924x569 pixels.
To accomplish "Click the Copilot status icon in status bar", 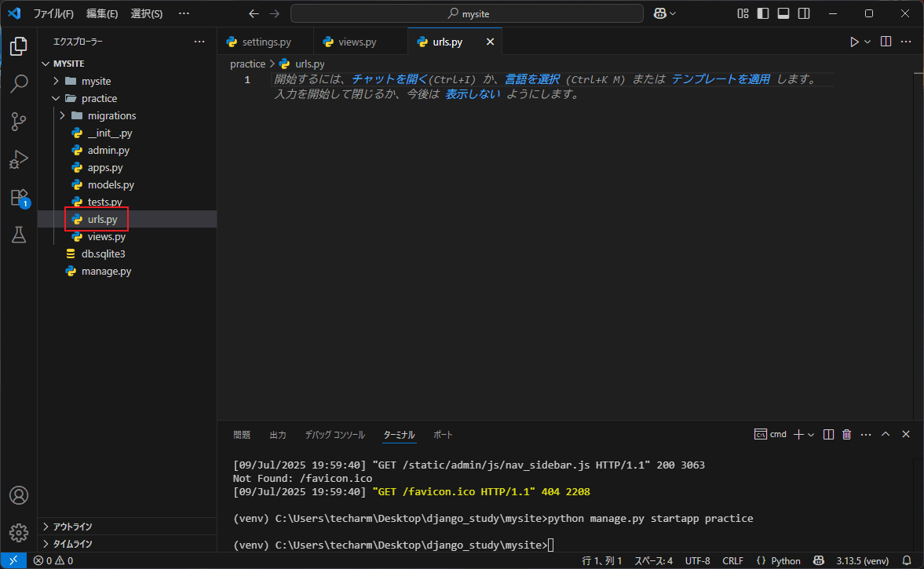I will (x=819, y=560).
